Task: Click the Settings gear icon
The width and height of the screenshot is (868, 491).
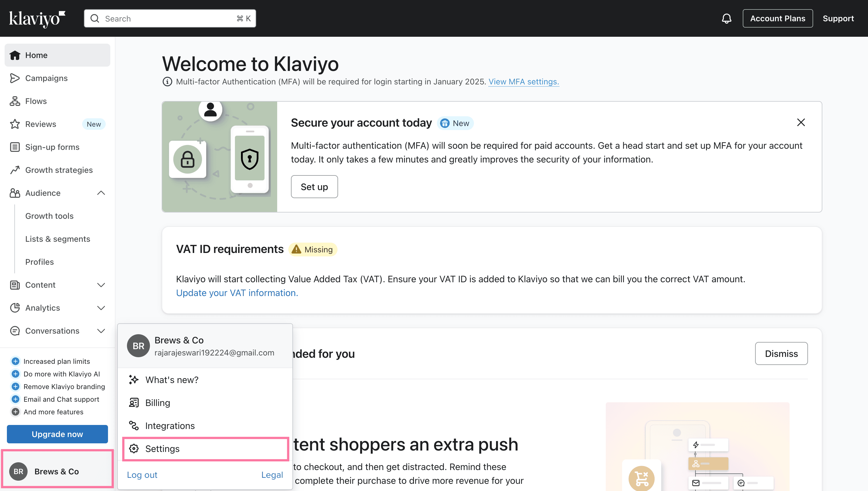Action: [x=134, y=448]
